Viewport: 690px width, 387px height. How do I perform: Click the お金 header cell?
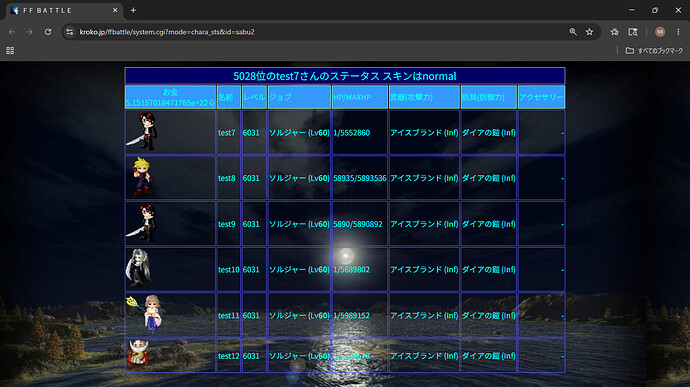(170, 97)
